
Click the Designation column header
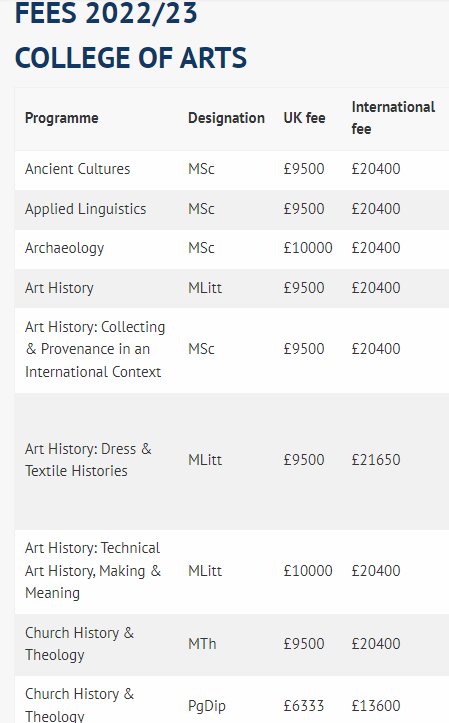[x=226, y=119]
